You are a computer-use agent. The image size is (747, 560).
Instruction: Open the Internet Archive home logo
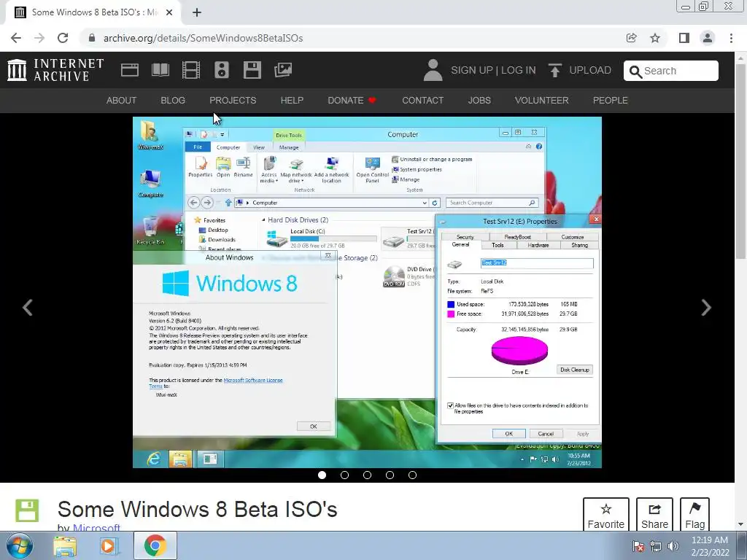[x=55, y=70]
